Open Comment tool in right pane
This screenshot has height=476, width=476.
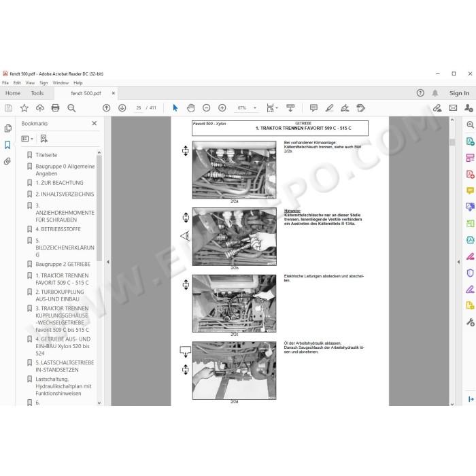470,190
